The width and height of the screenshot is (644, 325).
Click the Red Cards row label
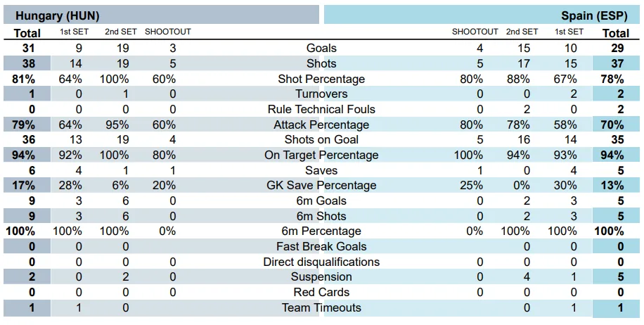pos(321,292)
